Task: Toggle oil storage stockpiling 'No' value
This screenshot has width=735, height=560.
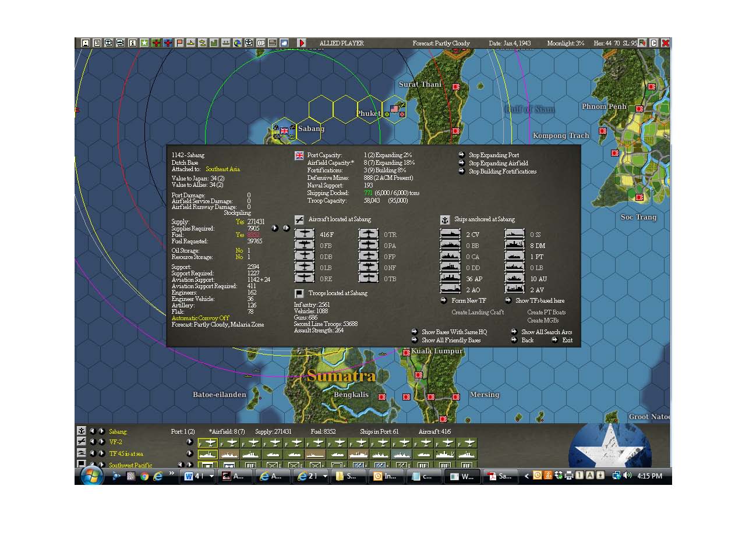Action: [239, 250]
